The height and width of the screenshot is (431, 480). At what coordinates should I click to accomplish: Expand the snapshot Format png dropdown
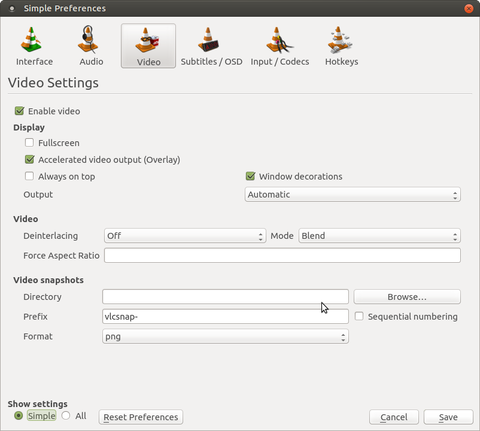click(225, 336)
